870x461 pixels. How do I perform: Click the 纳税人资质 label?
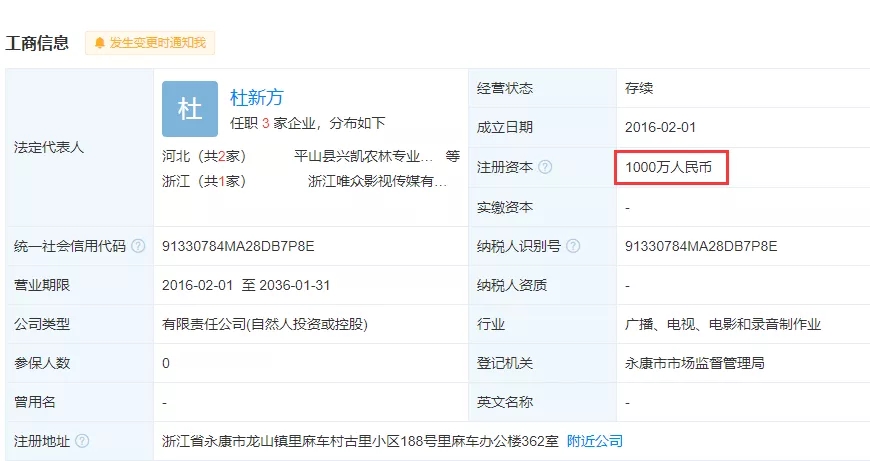click(x=512, y=285)
